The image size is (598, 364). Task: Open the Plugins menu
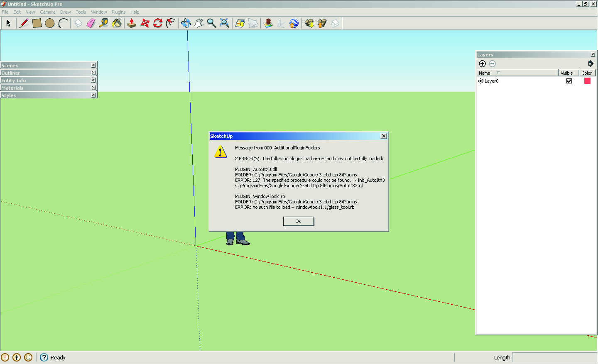(118, 12)
